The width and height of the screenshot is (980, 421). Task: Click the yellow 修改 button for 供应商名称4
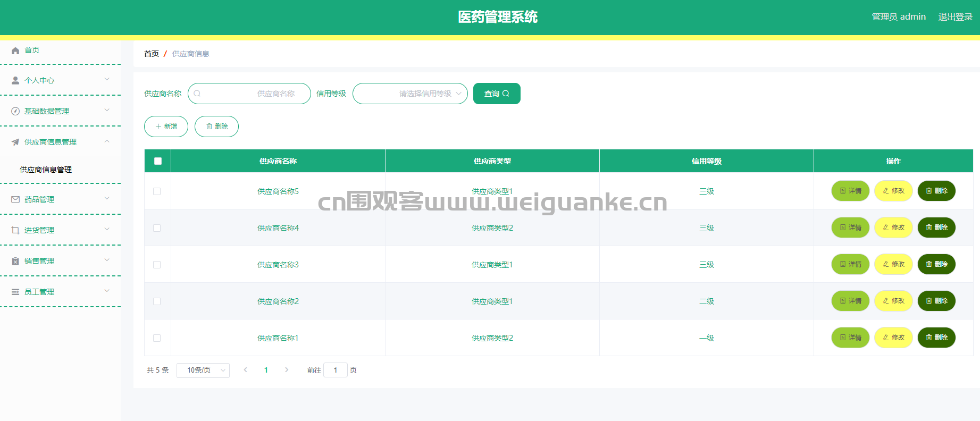pyautogui.click(x=893, y=228)
